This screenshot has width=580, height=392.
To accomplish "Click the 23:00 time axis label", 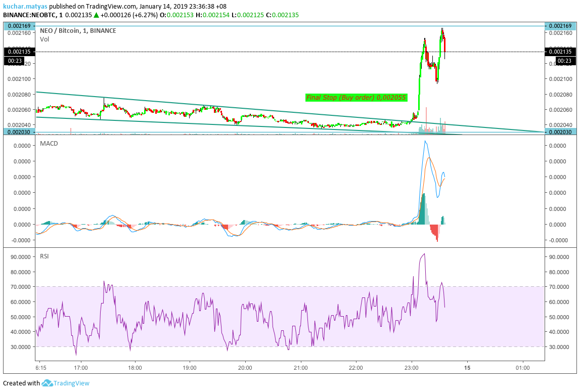I will point(411,368).
